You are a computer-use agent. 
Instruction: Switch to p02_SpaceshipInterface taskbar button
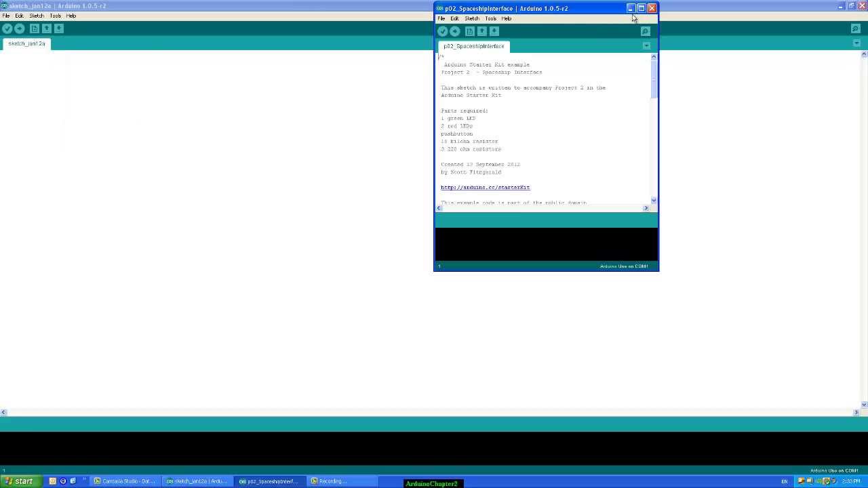coord(269,481)
